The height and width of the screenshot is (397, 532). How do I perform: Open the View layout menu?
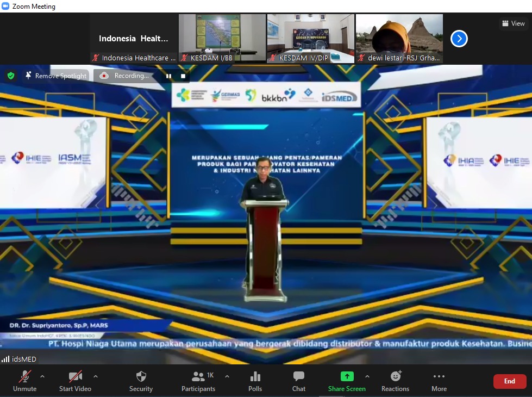tap(514, 23)
